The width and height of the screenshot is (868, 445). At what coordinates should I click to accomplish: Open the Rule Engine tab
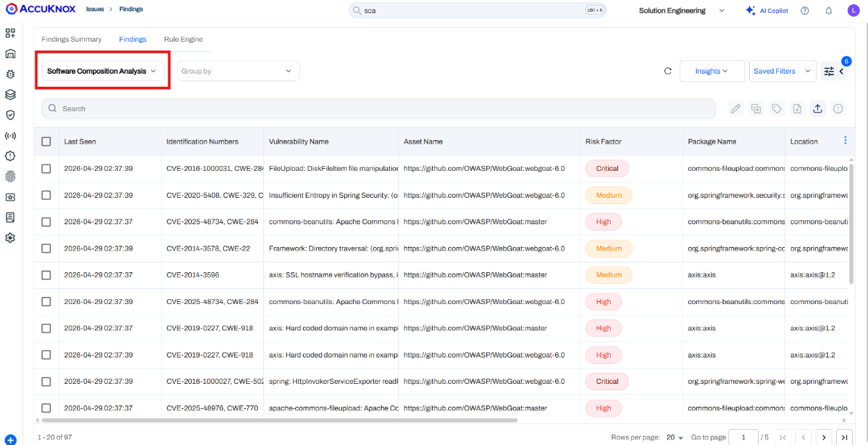[183, 40]
